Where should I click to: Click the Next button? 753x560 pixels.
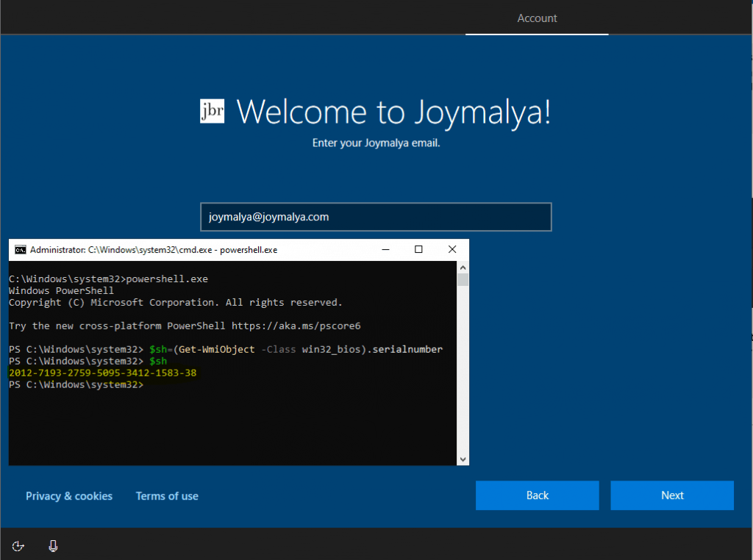tap(672, 495)
